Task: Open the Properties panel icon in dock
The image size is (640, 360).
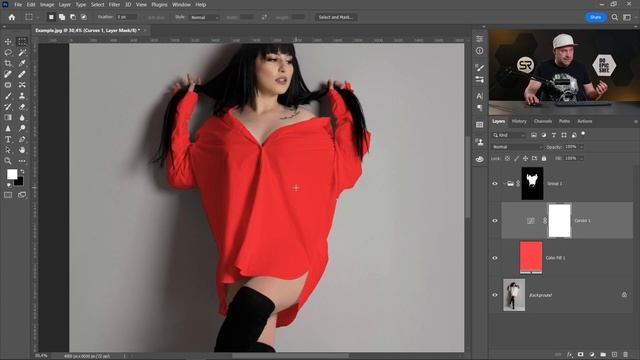Action: (x=480, y=38)
